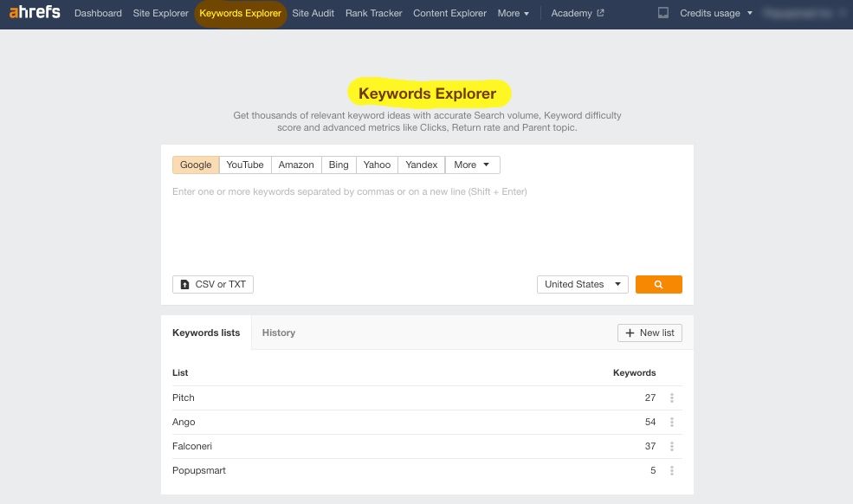853x504 pixels.
Task: Open options menu for Pitch list
Action: click(672, 397)
